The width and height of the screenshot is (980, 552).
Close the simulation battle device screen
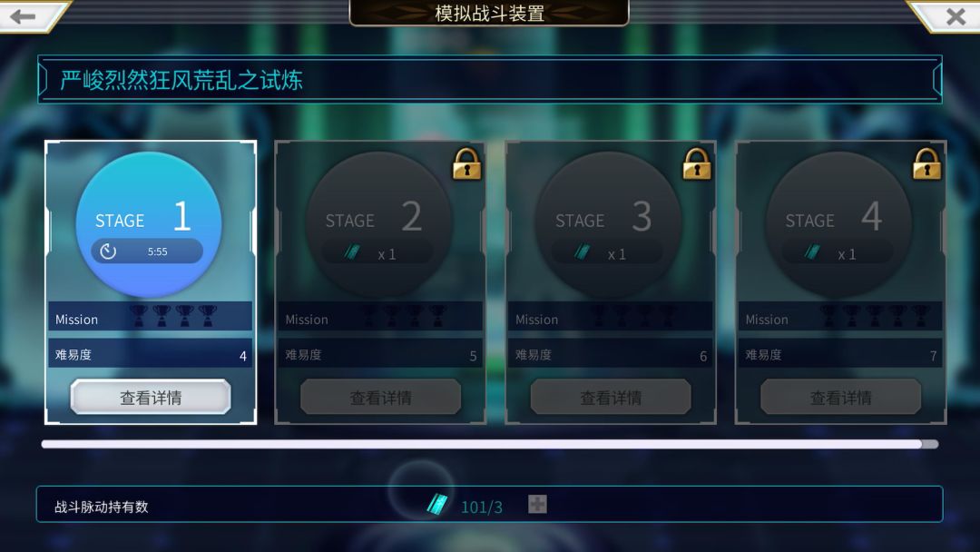pyautogui.click(x=955, y=16)
